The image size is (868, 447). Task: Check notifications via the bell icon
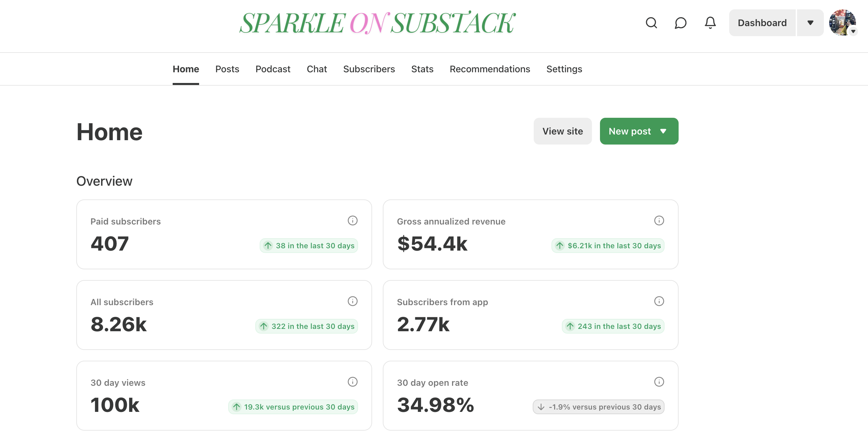(710, 22)
